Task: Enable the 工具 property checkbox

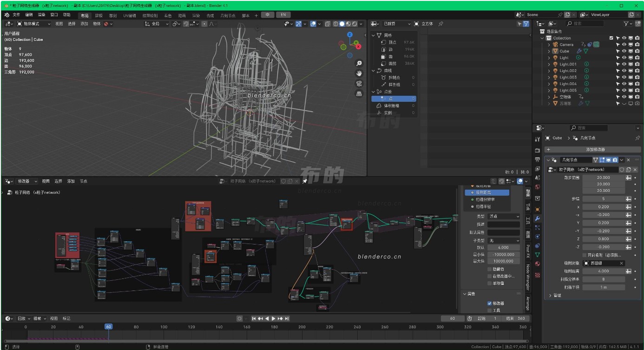Action: coord(489,310)
